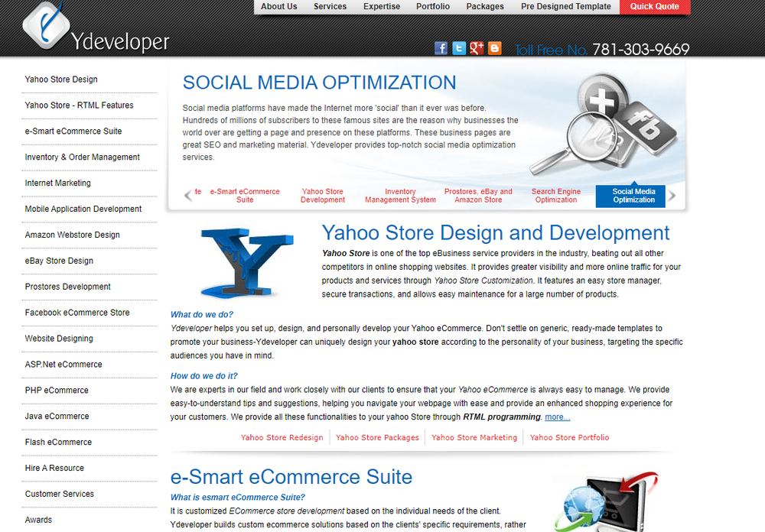Image resolution: width=765 pixels, height=532 pixels.
Task: Click the blue Yahoo Y image
Action: 247,262
